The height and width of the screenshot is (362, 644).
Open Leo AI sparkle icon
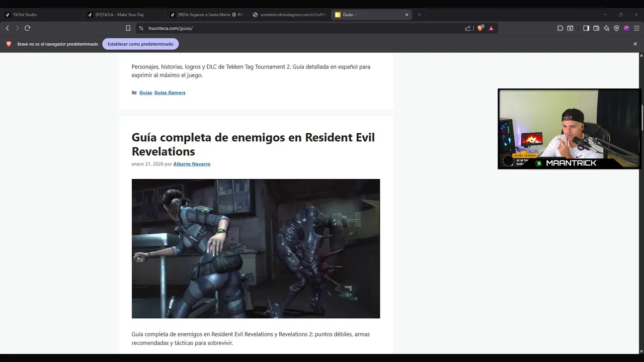pos(606,28)
